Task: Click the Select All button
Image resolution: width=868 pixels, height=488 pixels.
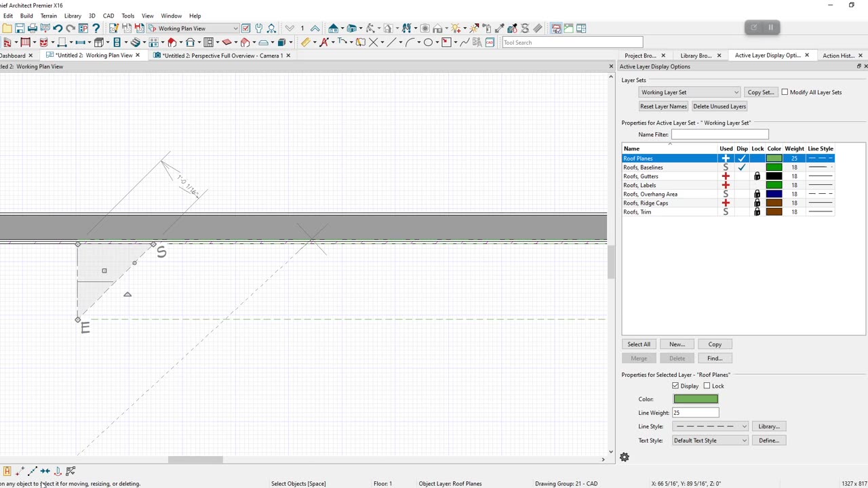Action: pyautogui.click(x=639, y=344)
